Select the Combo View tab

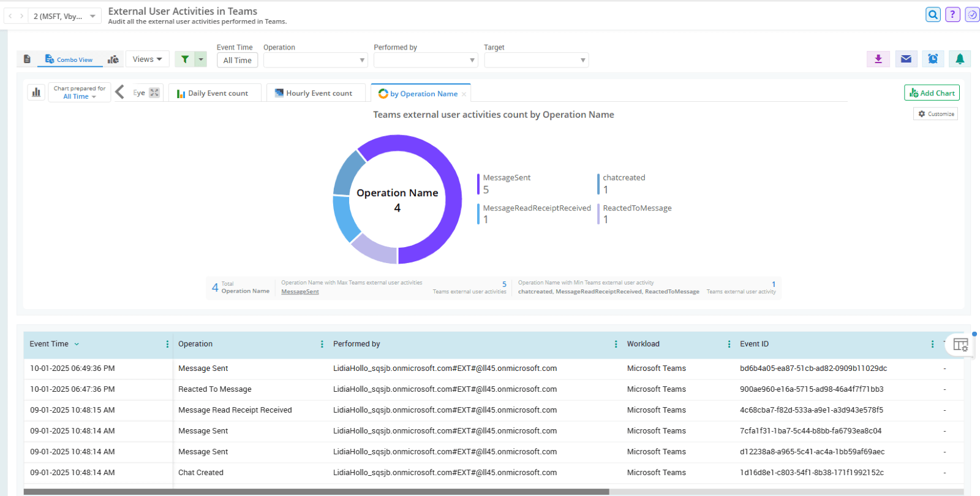point(69,59)
